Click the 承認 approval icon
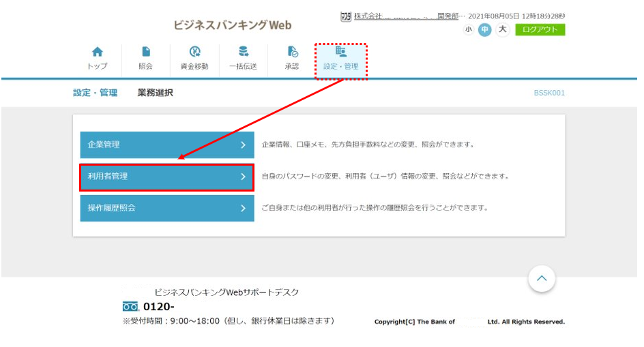The height and width of the screenshot is (347, 644). click(292, 52)
